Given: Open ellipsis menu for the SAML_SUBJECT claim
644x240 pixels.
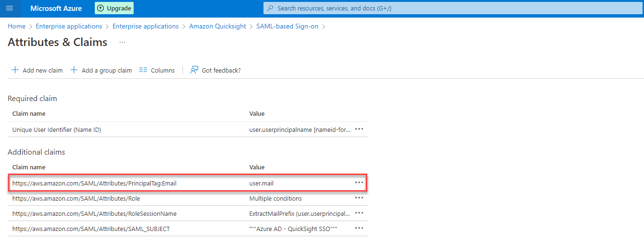Looking at the screenshot, I should tap(359, 228).
